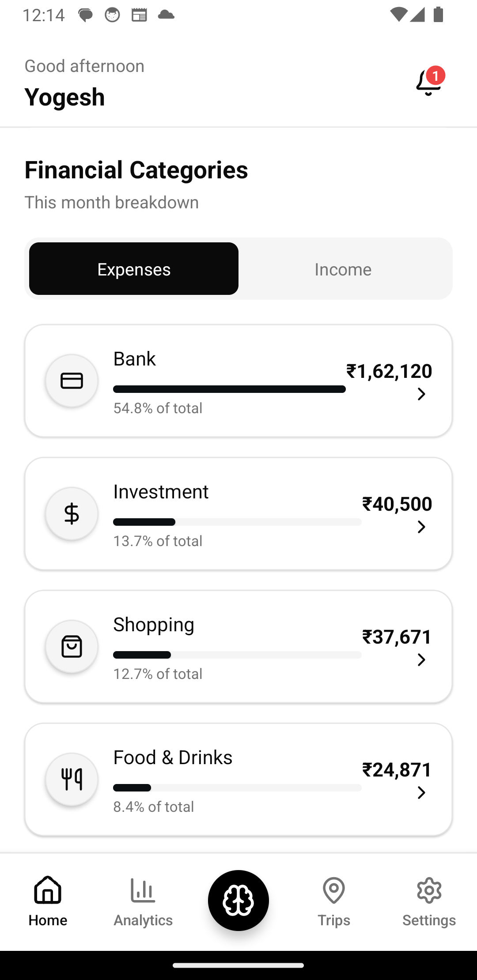477x980 pixels.
Task: Go to the Home tab
Action: coord(48,901)
